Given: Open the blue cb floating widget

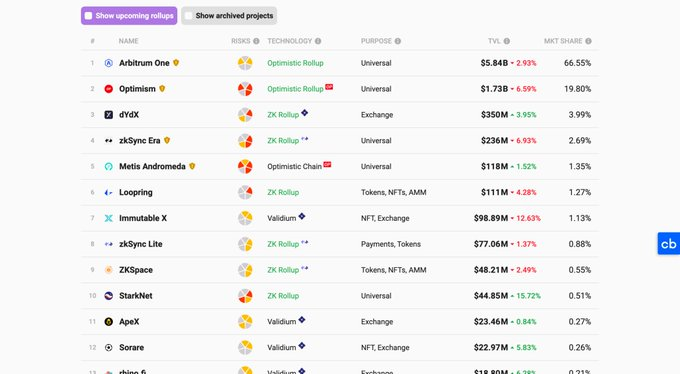Looking at the screenshot, I should tap(669, 243).
